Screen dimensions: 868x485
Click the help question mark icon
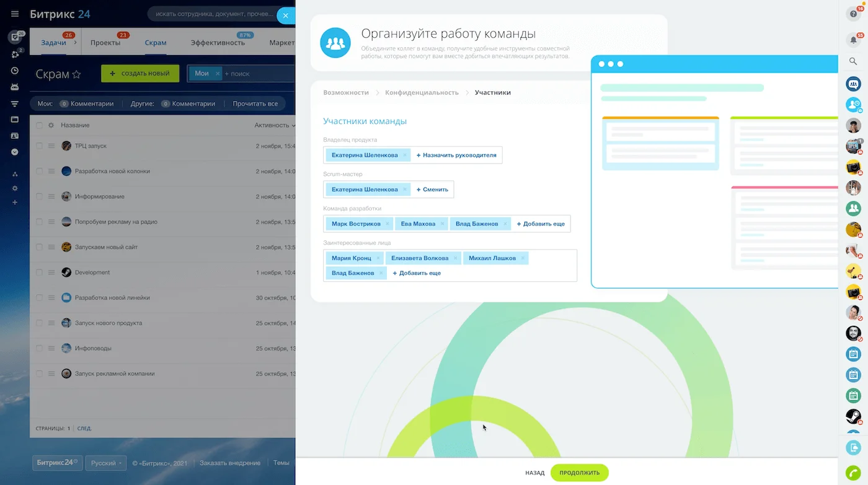pos(853,14)
